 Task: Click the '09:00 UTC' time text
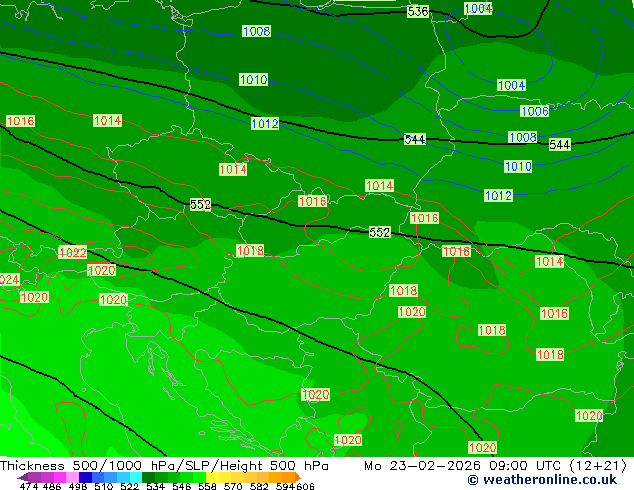526,466
